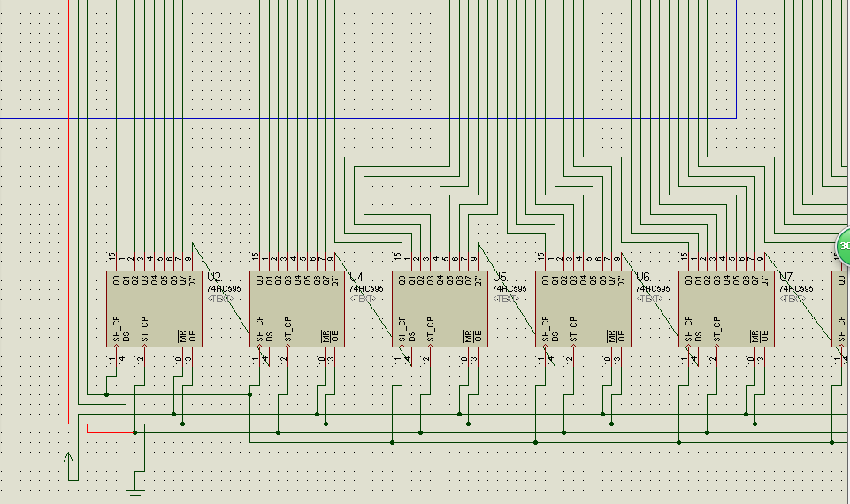Click the ST_CP pin label inside U5
This screenshot has width=850, height=504.
click(x=431, y=330)
